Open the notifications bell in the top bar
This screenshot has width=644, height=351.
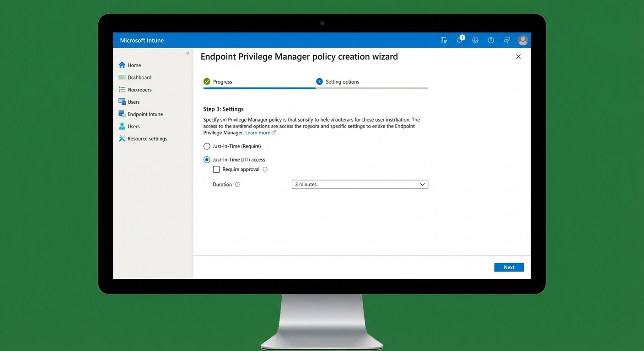(460, 40)
